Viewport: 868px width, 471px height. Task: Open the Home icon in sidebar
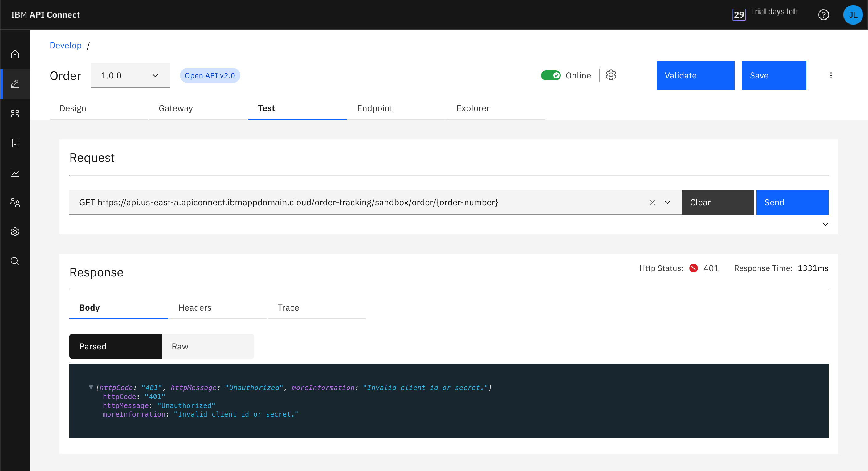15,54
